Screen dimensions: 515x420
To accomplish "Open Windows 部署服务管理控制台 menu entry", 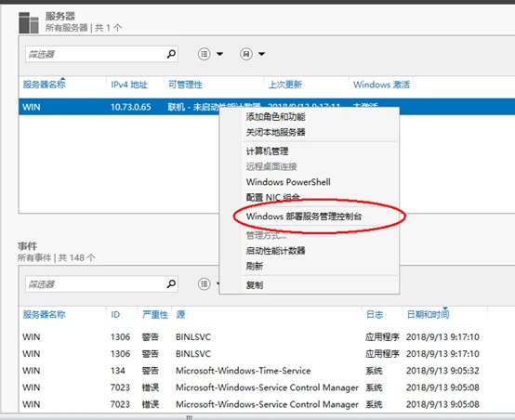I will pos(304,217).
